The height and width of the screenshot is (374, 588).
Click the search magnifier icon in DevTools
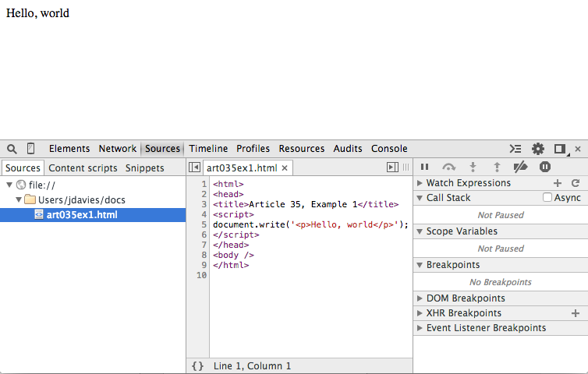(12, 149)
